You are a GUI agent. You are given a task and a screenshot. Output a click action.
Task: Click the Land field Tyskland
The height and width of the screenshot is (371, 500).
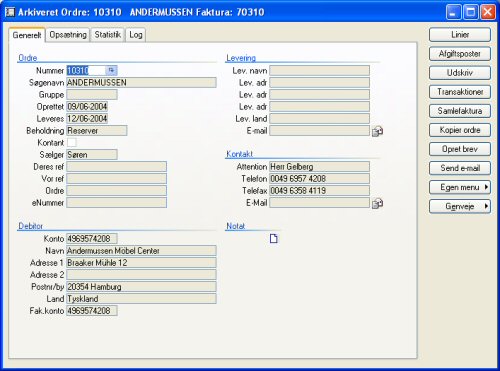[x=141, y=298]
